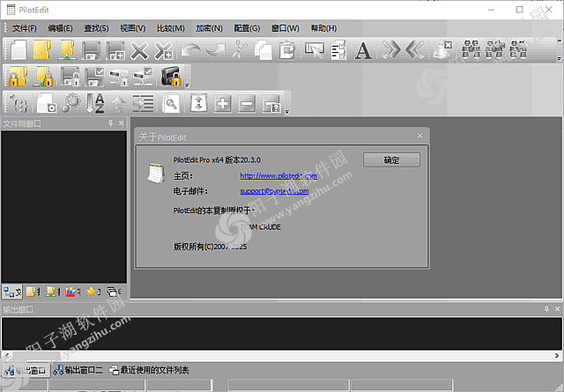564x392 pixels.
Task: Open the 配置(G) menu
Action: click(247, 28)
